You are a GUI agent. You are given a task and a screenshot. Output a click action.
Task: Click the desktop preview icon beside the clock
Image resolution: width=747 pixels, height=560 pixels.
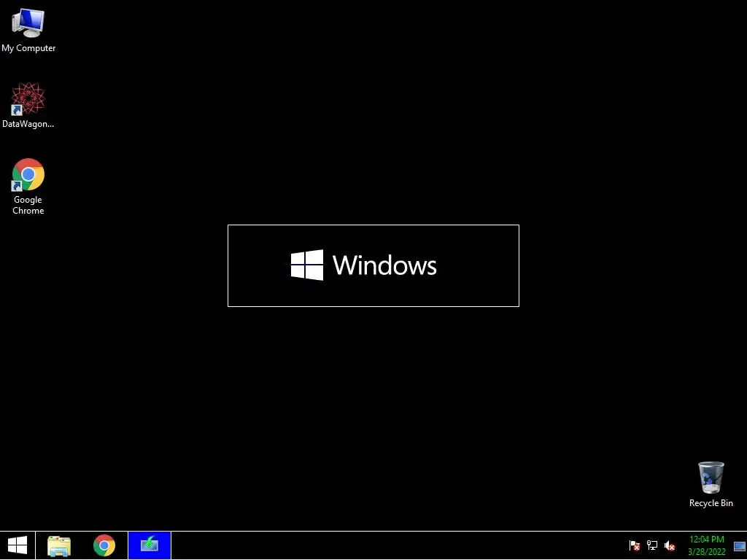click(x=740, y=546)
